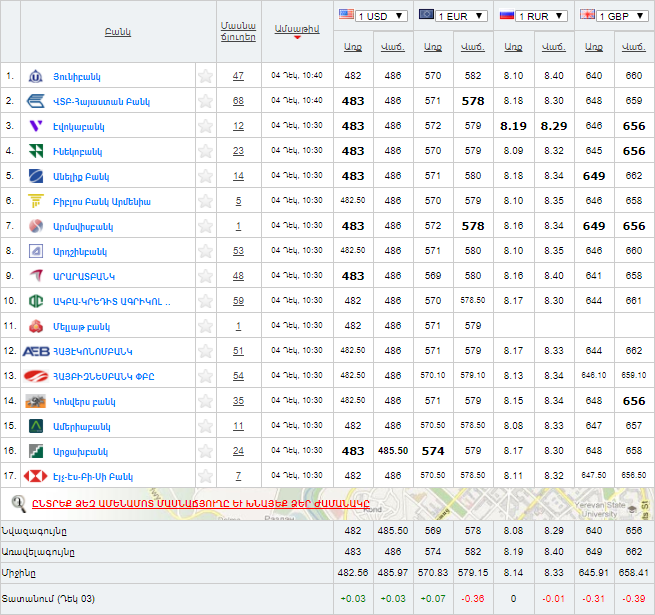Click the US flag icon

pyautogui.click(x=346, y=14)
